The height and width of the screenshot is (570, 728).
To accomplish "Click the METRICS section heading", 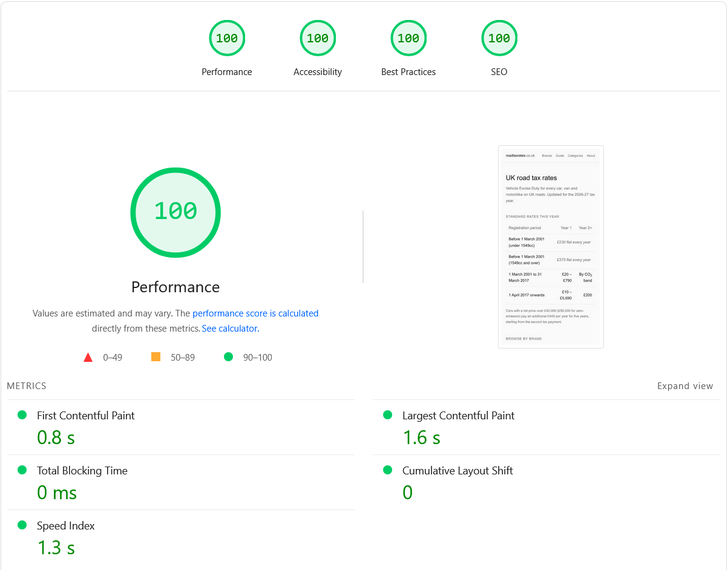I will click(x=27, y=386).
